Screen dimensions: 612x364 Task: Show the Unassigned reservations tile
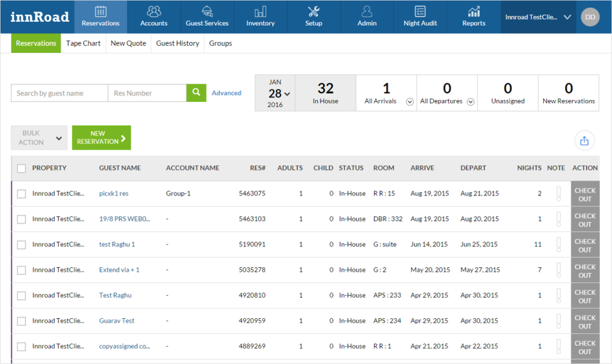point(508,93)
